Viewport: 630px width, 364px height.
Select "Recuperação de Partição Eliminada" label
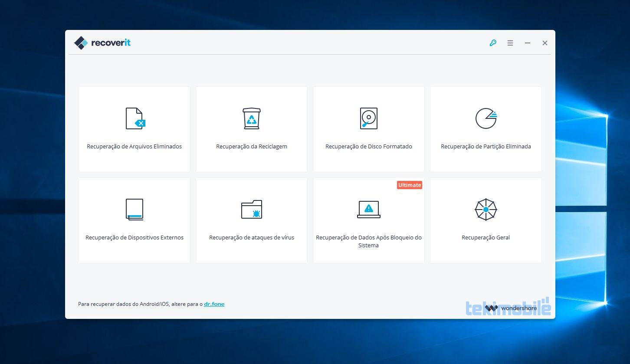486,147
